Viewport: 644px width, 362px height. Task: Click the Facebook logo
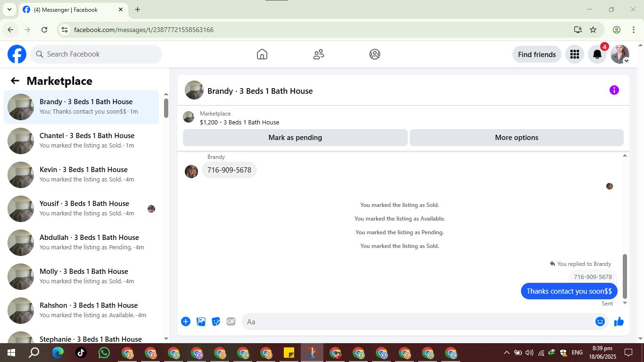pos(17,54)
